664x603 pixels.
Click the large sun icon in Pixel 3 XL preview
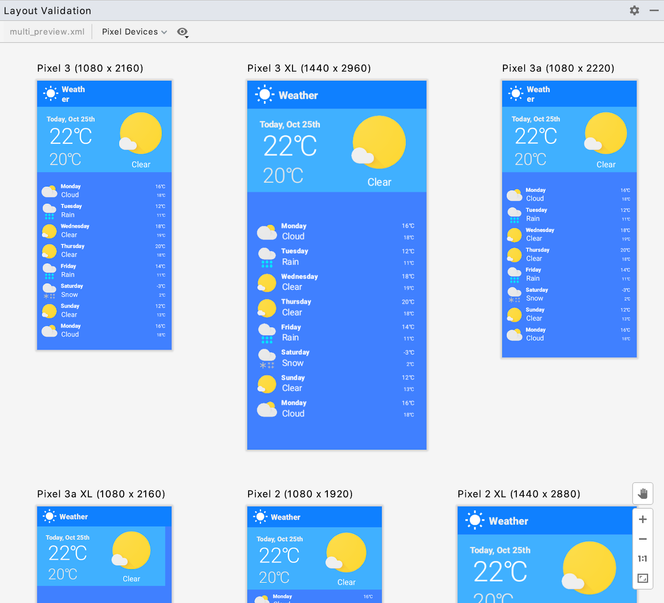pos(384,145)
